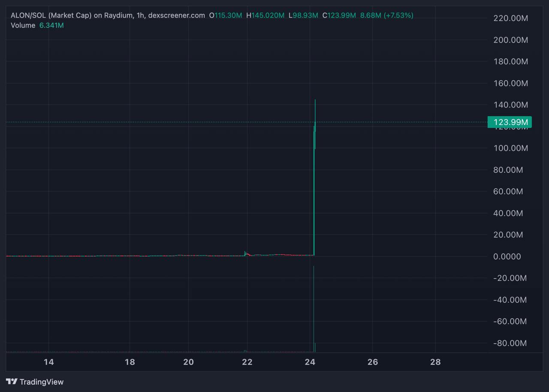Screen dimensions: 549x392
Task: Click the 180.00M price axis label
Action: point(510,61)
